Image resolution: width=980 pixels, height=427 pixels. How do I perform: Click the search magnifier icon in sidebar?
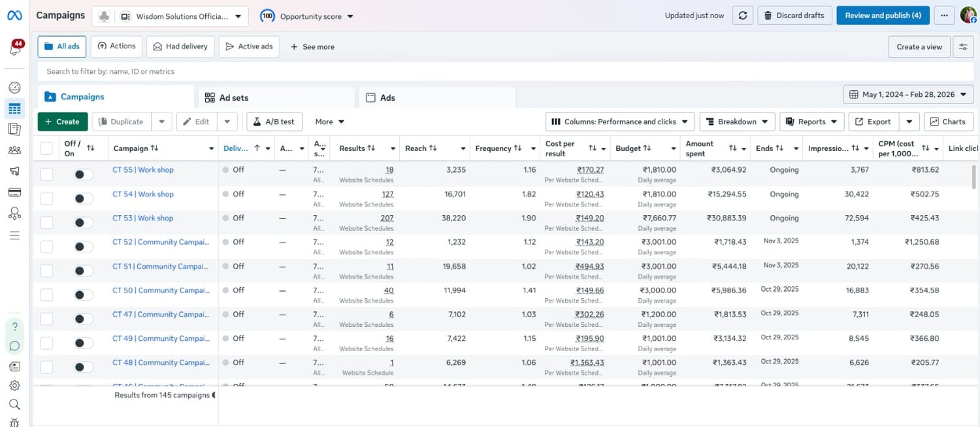[x=14, y=405]
